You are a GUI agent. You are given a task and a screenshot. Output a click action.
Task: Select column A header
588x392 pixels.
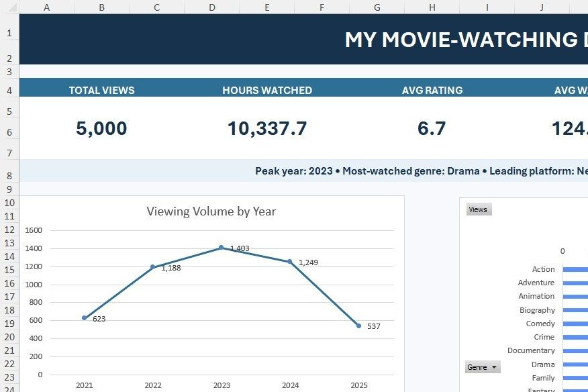[46, 7]
